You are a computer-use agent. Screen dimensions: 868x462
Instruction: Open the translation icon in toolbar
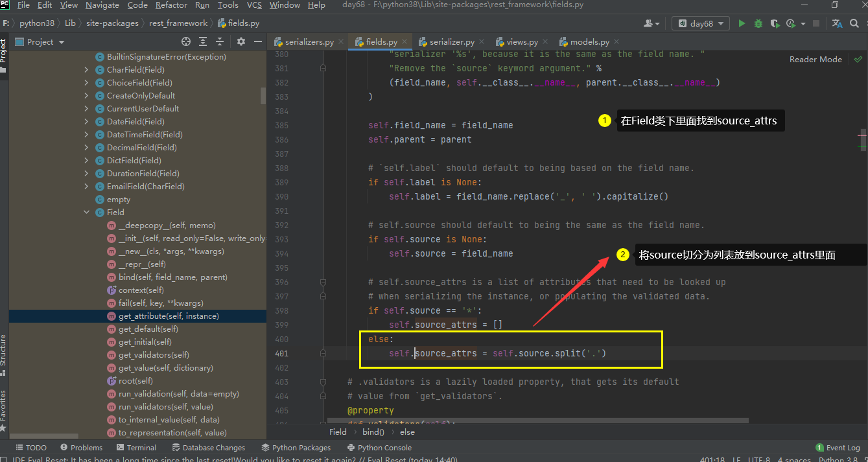coord(837,23)
